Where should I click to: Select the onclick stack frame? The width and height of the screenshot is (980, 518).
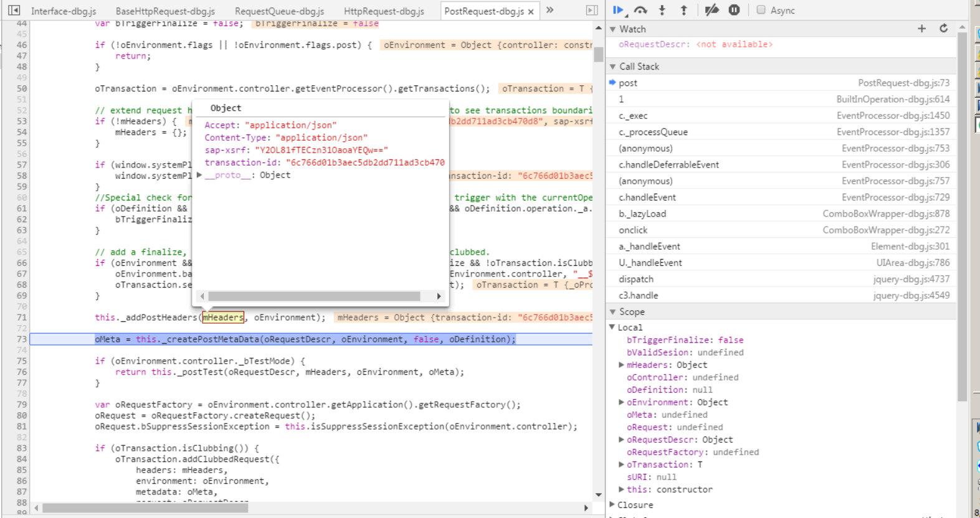781,230
